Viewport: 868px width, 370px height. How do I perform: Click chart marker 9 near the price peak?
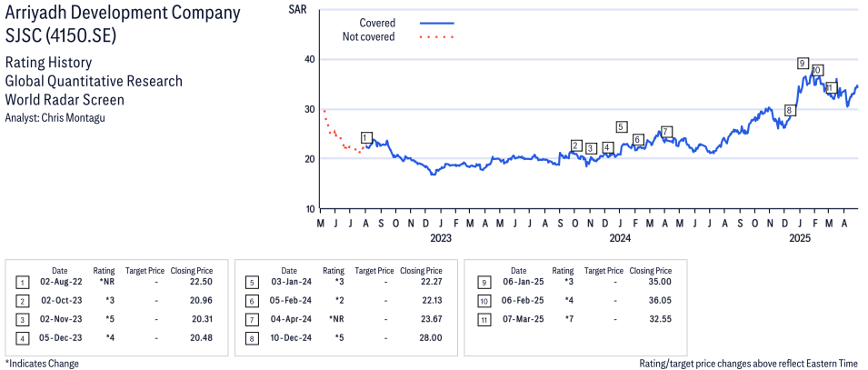pos(803,63)
